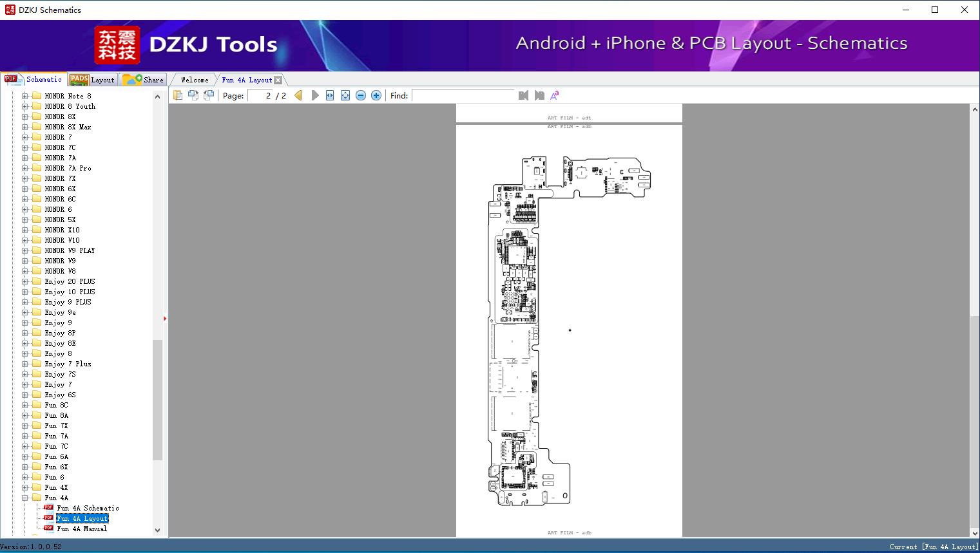Expand the Fun 6 folder

[x=25, y=477]
